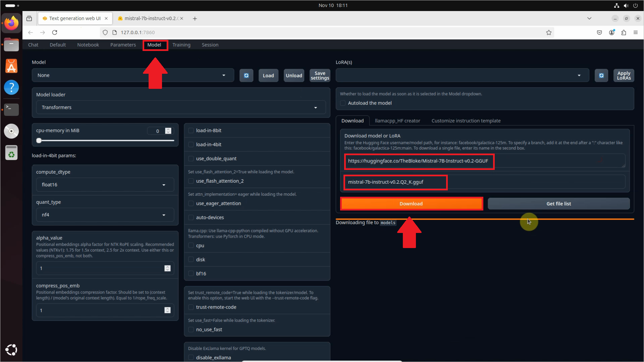
Task: Open Files manager in the dock
Action: [x=11, y=44]
